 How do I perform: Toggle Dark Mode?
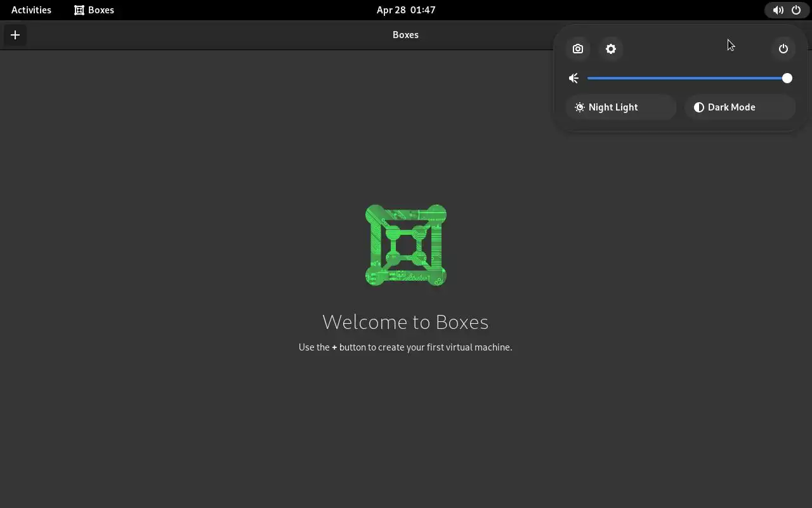coord(740,107)
